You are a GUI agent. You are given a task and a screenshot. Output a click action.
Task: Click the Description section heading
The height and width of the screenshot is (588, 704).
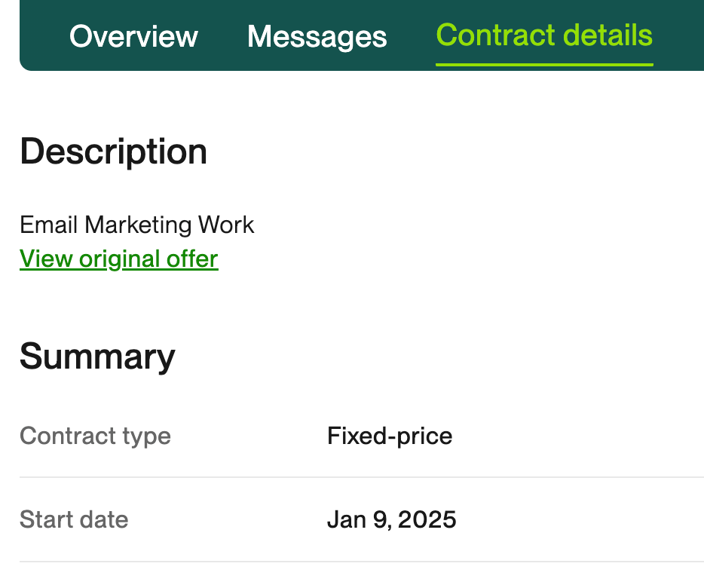(x=113, y=152)
